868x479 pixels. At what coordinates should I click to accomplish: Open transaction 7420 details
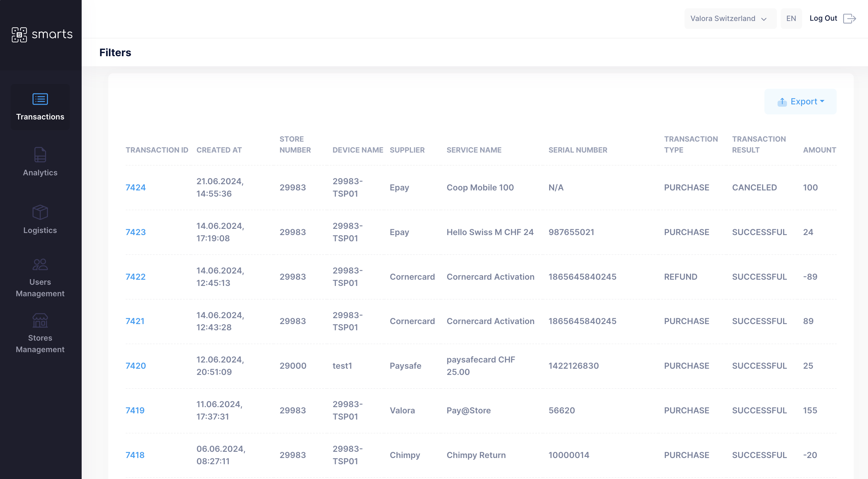[135, 366]
